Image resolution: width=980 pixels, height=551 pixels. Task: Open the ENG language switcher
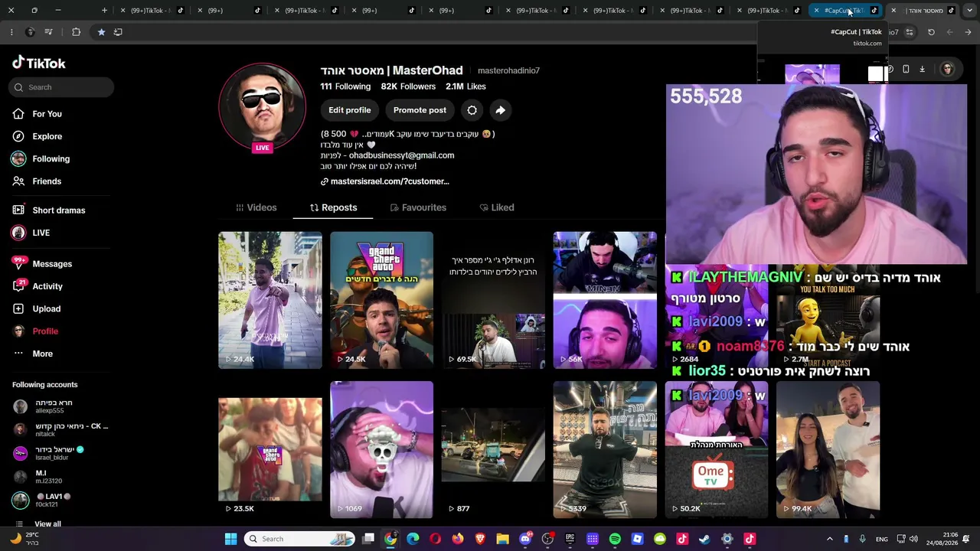pyautogui.click(x=882, y=539)
